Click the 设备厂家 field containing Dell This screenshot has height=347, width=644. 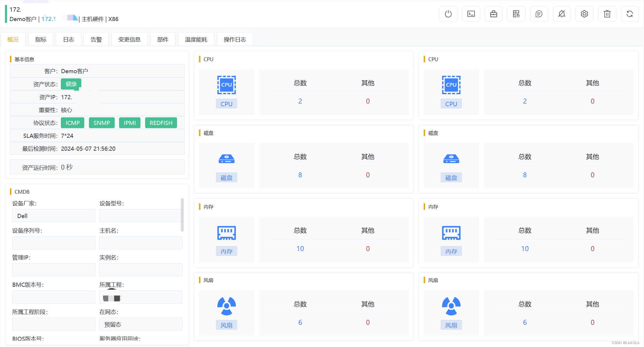(x=54, y=216)
